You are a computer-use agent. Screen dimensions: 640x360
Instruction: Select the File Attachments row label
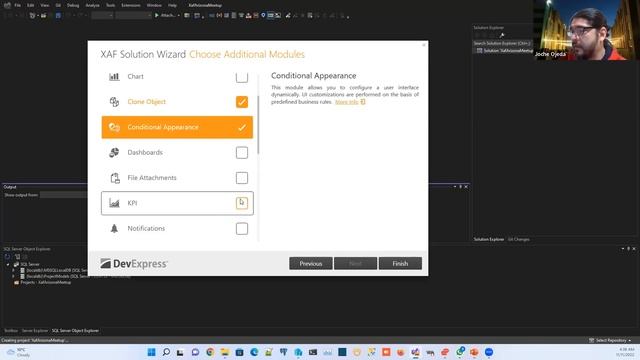[x=152, y=178]
